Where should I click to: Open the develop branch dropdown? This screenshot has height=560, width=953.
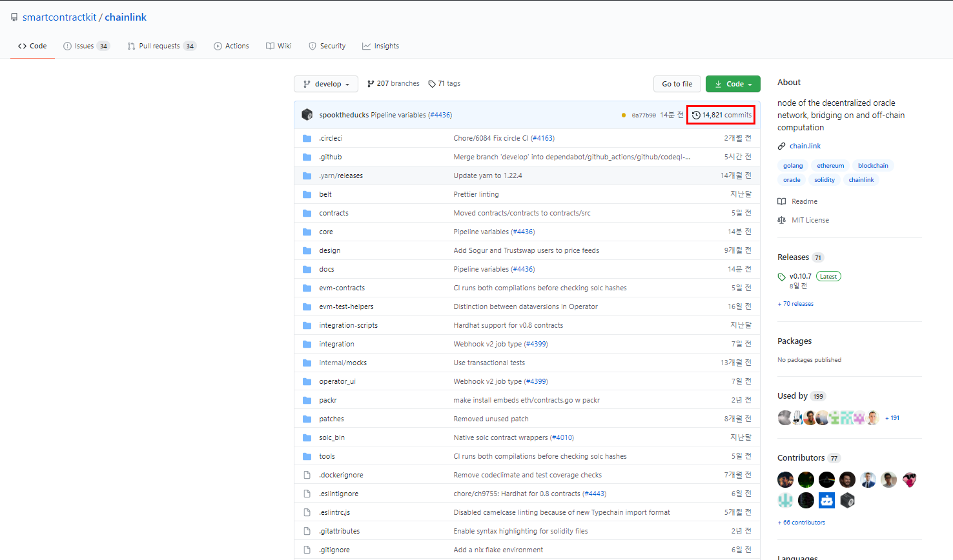coord(326,84)
